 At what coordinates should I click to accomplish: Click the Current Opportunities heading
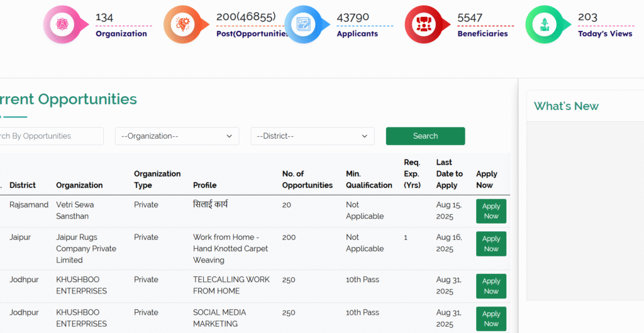coord(68,99)
